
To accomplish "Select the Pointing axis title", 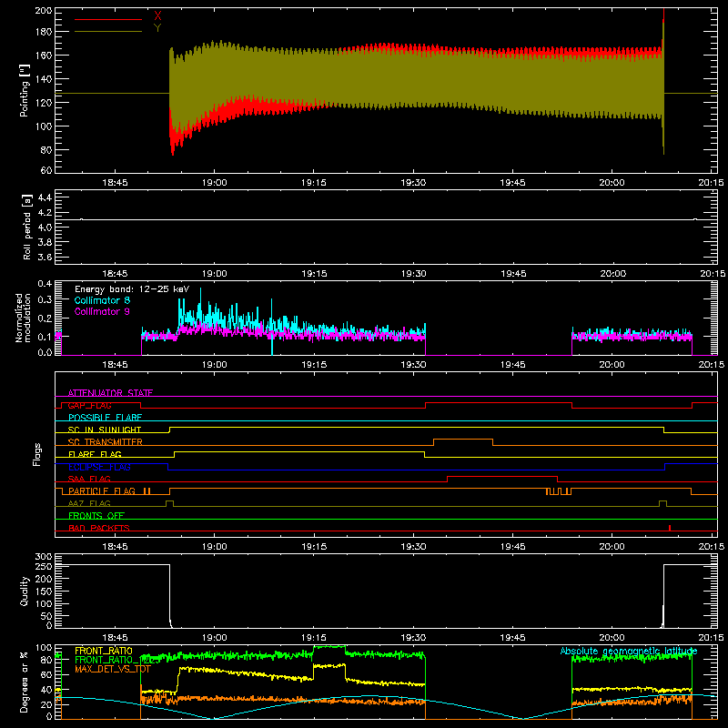I will tap(25, 90).
